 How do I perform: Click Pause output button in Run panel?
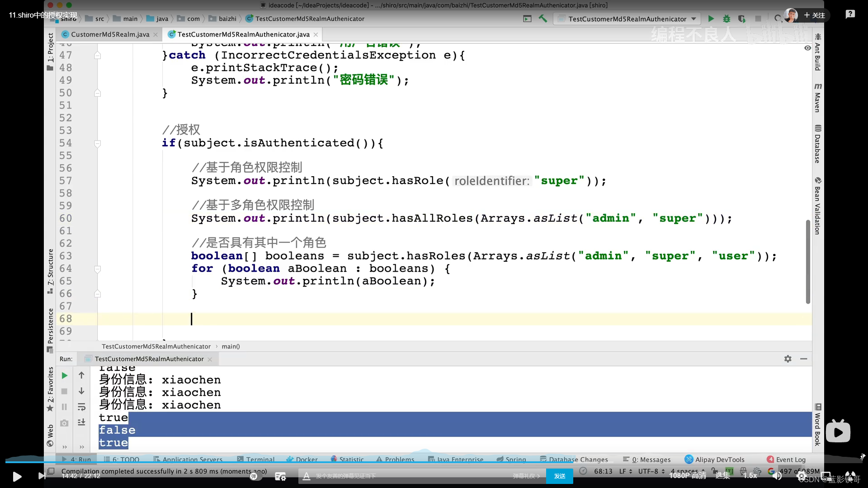point(65,407)
